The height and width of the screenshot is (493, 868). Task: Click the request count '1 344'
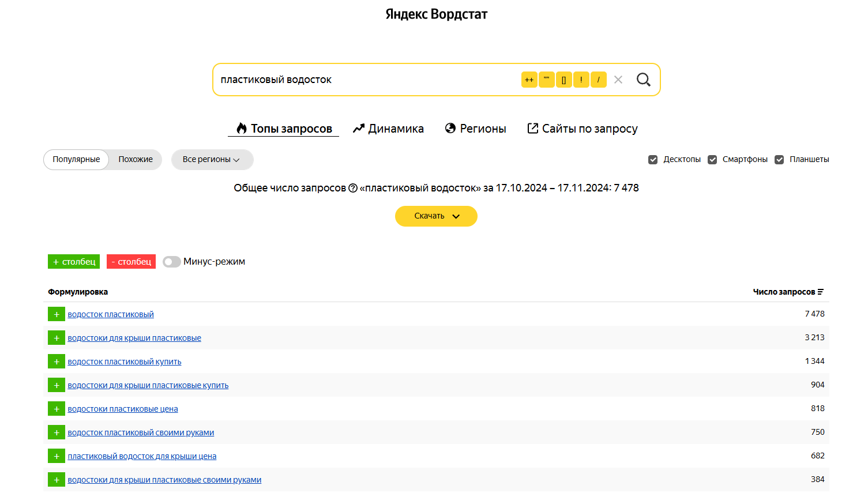(815, 361)
